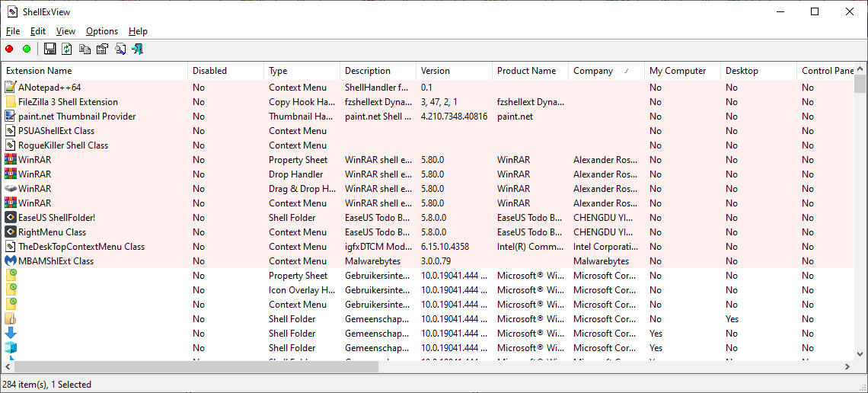This screenshot has width=868, height=393.
Task: Click the Desktop 'Yes' cell
Action: [x=732, y=319]
